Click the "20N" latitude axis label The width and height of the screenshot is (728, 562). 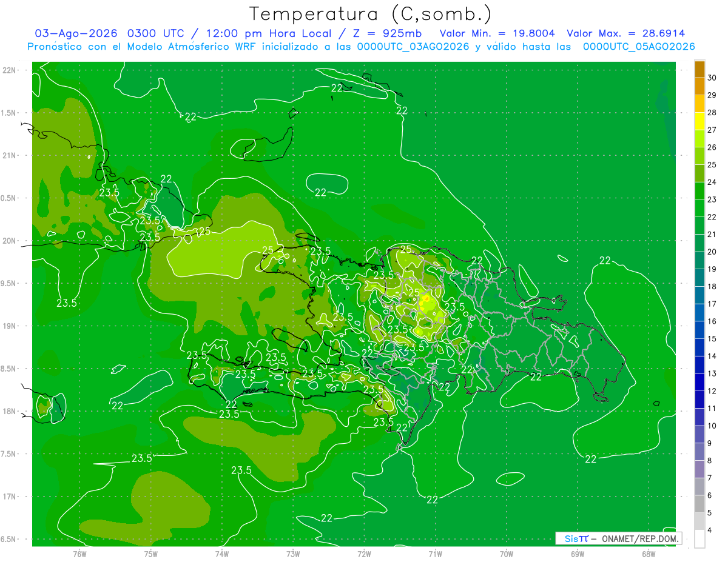tap(10, 241)
